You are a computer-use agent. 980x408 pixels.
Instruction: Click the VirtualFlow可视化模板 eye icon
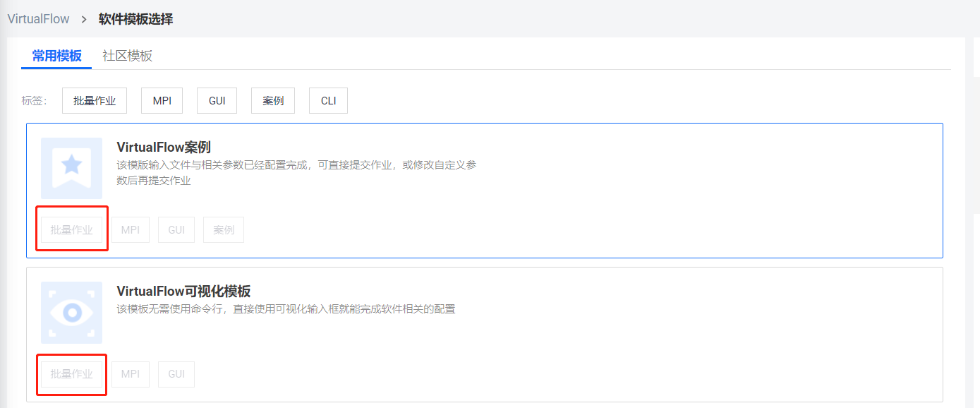[71, 313]
